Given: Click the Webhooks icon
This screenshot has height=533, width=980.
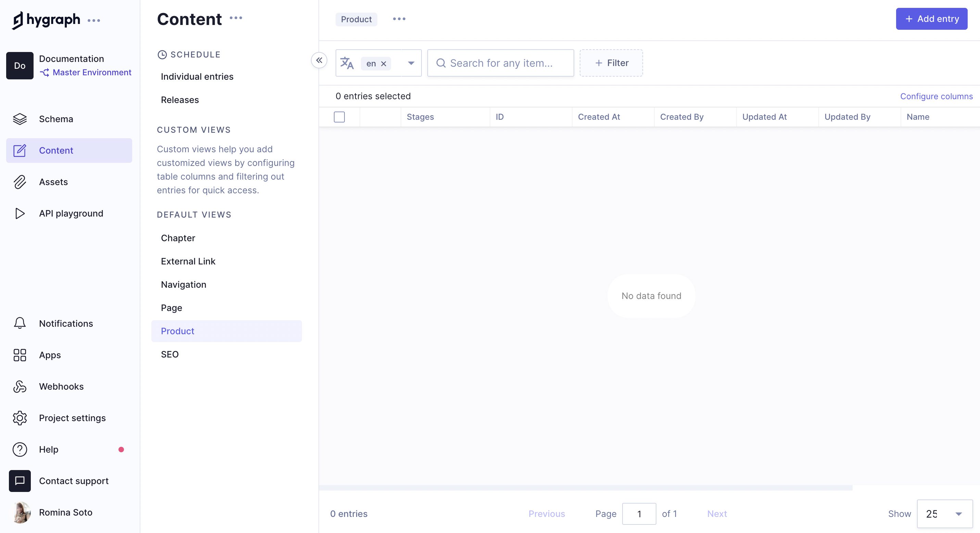Looking at the screenshot, I should click(20, 387).
